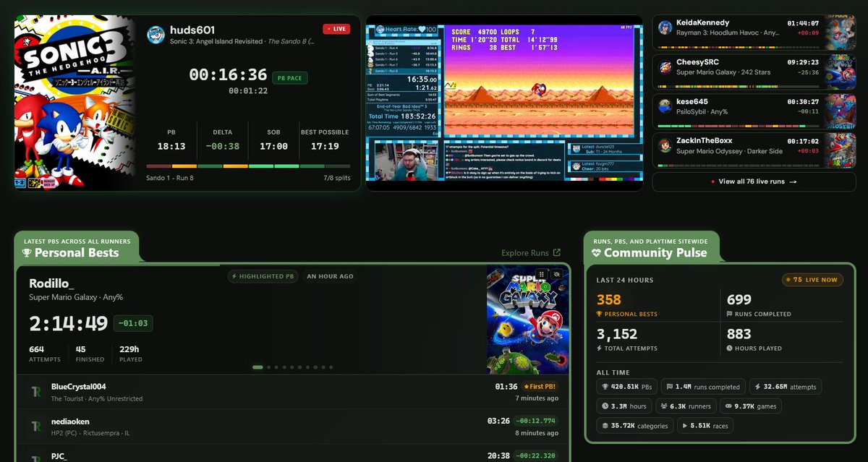Click the HIGHLIGHTED PB badge
The height and width of the screenshot is (462, 868).
point(263,276)
